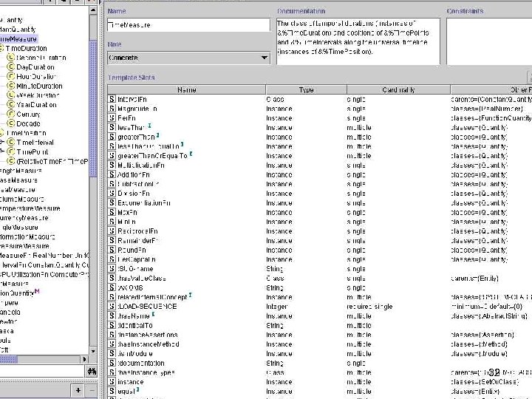Viewport: 532px width, 399px height.
Task: Select the :hasInstanceMethod slot row
Action: 320,344
